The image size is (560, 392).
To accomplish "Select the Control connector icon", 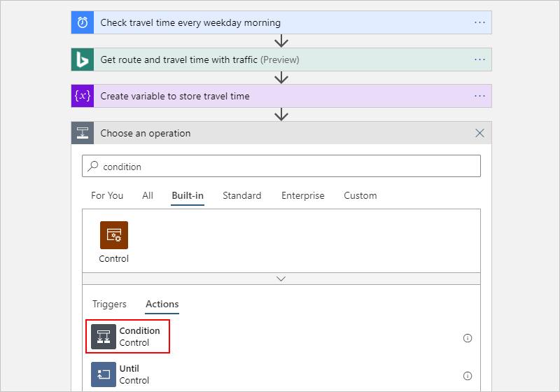I will pos(113,236).
